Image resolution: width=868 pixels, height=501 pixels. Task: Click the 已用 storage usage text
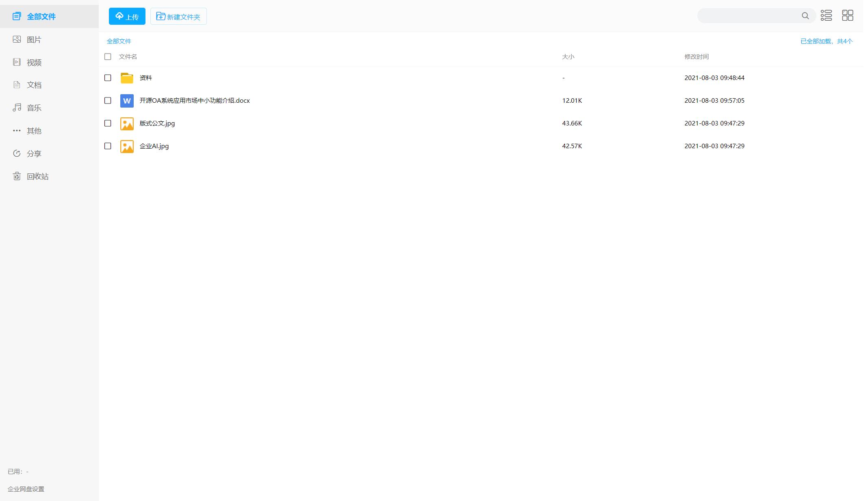point(18,471)
